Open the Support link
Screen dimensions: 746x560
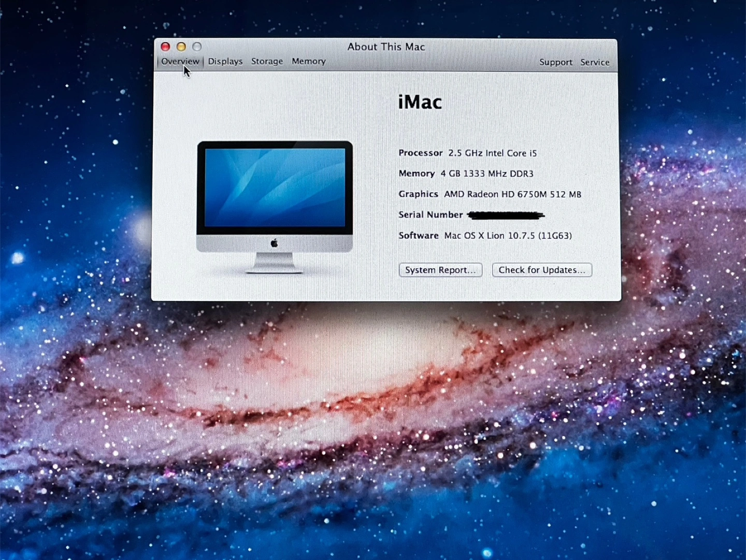click(x=556, y=62)
